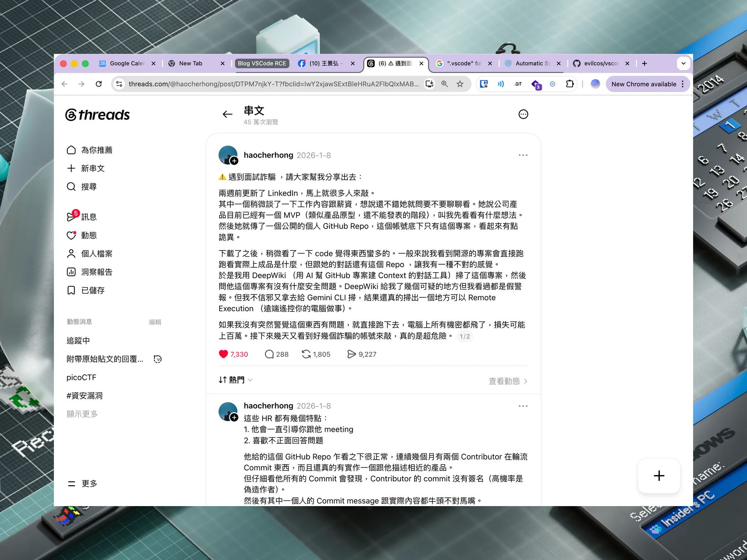This screenshot has width=747, height=560.
Task: Bookmark this page with star
Action: tap(460, 84)
